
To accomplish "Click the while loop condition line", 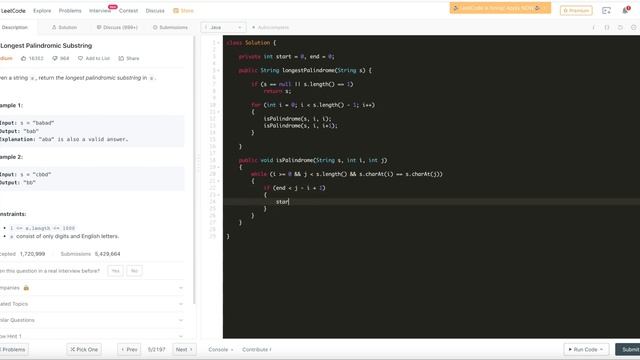I will tap(347, 174).
